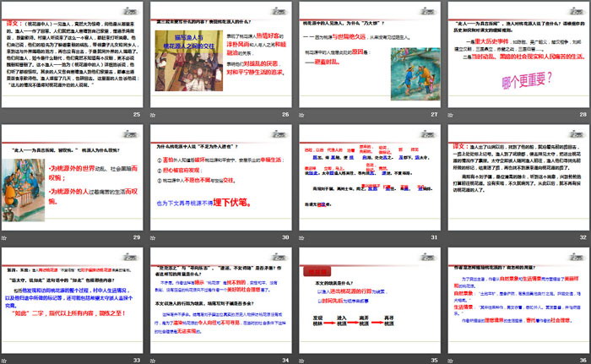Click the animation star icon below slide 29
Viewport: 591px width, 364px height.
[x=7, y=237]
